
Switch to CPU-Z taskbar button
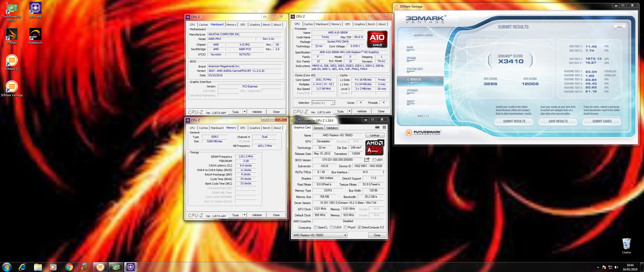131,267
